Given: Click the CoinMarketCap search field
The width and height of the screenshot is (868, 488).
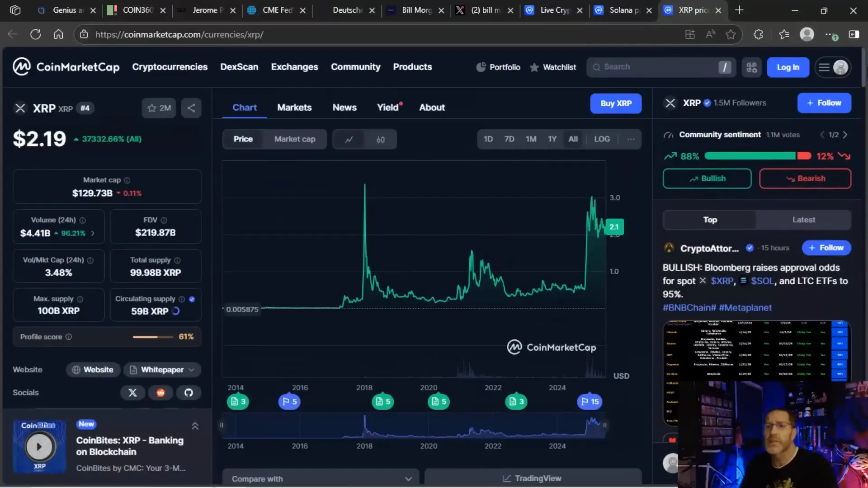Looking at the screenshot, I should 661,67.
